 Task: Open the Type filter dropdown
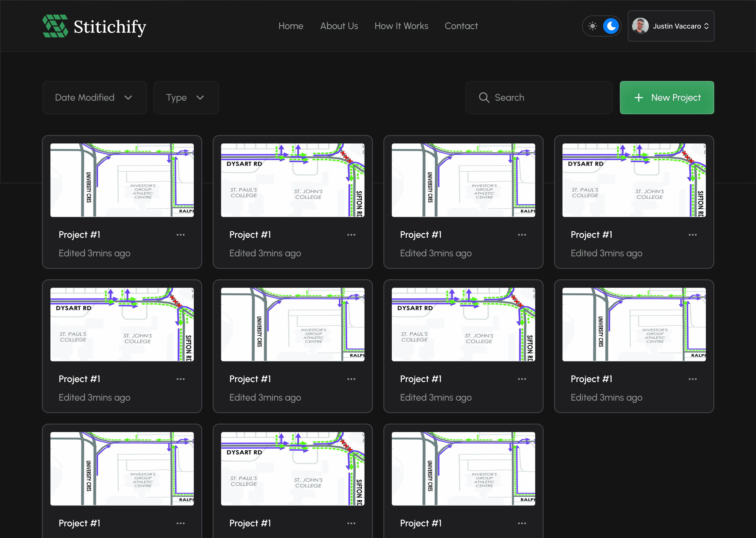186,97
